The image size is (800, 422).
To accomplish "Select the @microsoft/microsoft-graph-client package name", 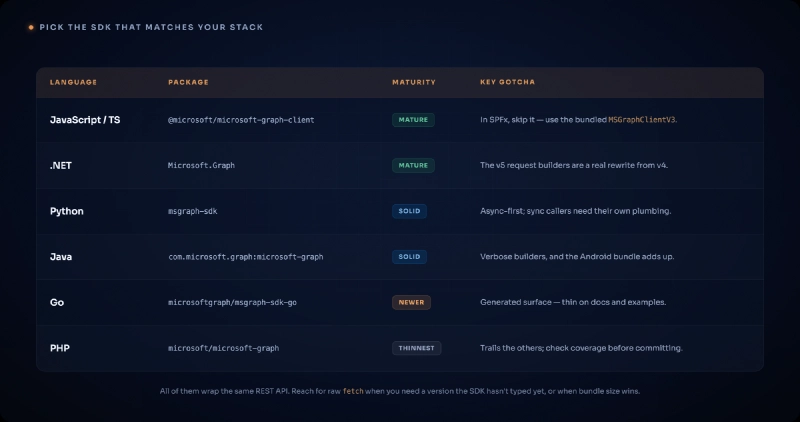I will [x=241, y=120].
